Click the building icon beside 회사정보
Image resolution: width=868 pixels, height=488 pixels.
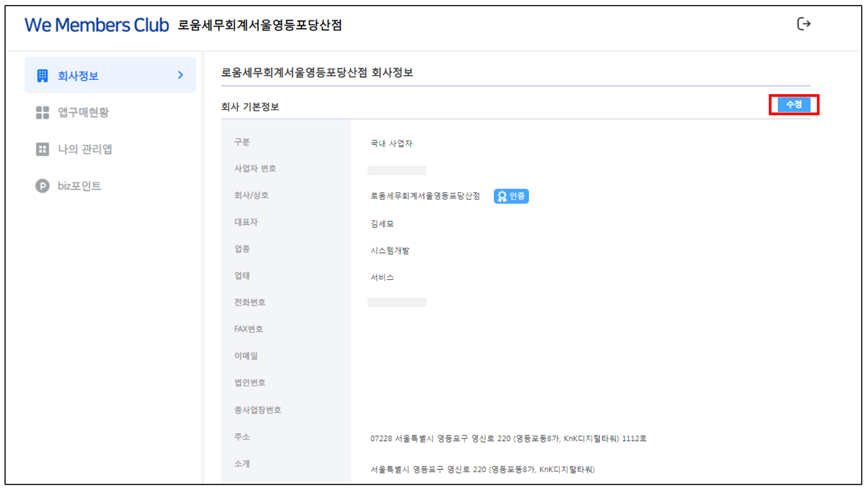[42, 75]
